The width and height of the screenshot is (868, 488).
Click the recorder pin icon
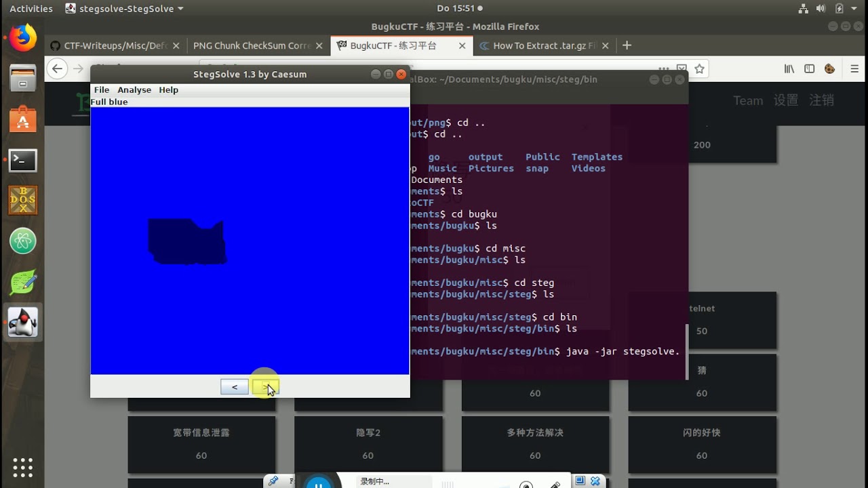click(x=273, y=481)
